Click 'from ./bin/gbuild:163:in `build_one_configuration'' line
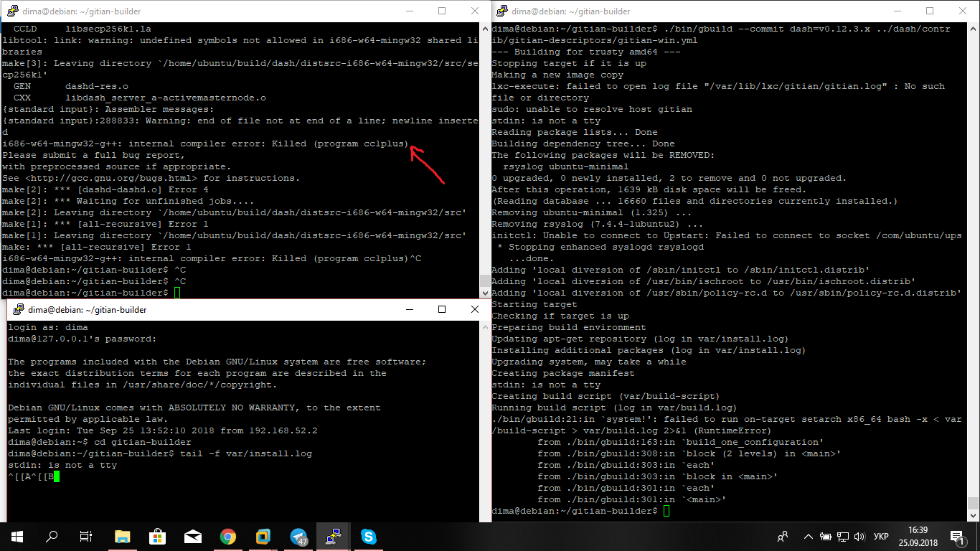Image resolution: width=980 pixels, height=551 pixels. (681, 442)
